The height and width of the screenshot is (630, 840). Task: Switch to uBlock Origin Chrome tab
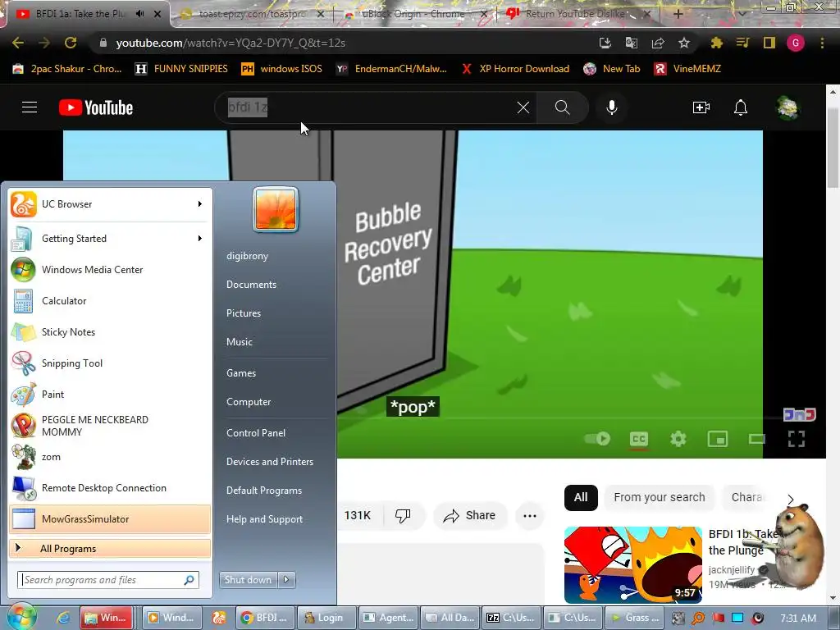(x=415, y=14)
